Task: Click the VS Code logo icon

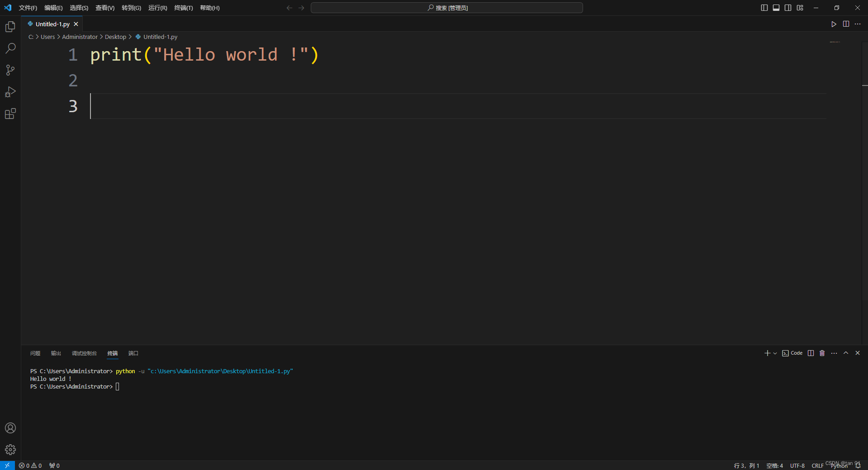Action: pos(8,8)
